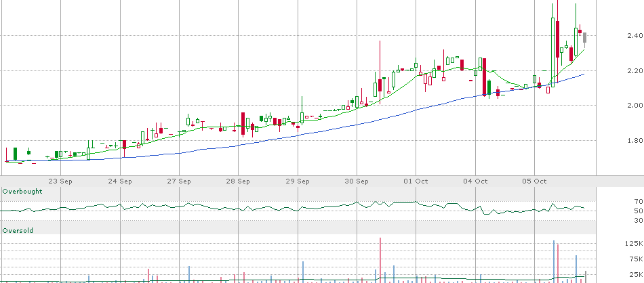Click the 01 Oct date label
The height and width of the screenshot is (283, 644).
[x=416, y=181]
